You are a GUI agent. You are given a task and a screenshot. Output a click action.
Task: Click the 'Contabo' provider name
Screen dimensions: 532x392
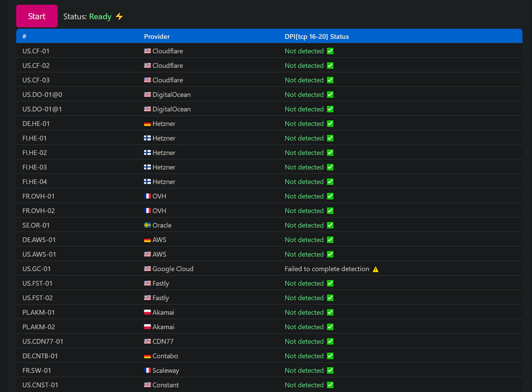(165, 356)
